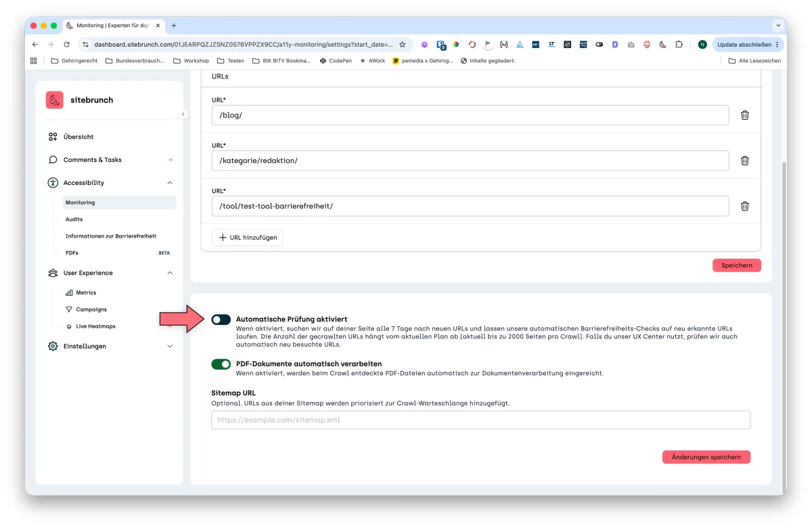The height and width of the screenshot is (528, 812).
Task: Click the Sitemap URL input field
Action: pyautogui.click(x=480, y=420)
